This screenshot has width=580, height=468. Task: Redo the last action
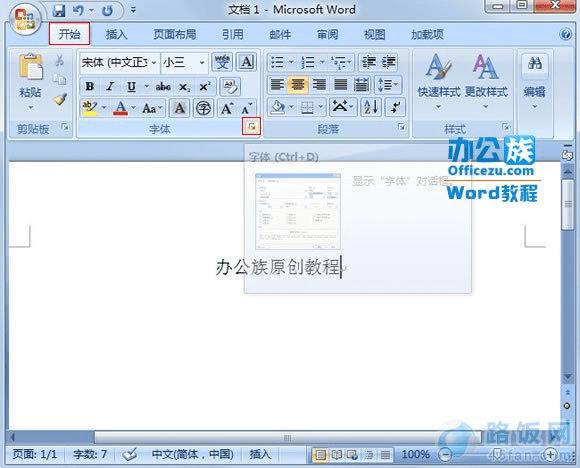tap(108, 11)
